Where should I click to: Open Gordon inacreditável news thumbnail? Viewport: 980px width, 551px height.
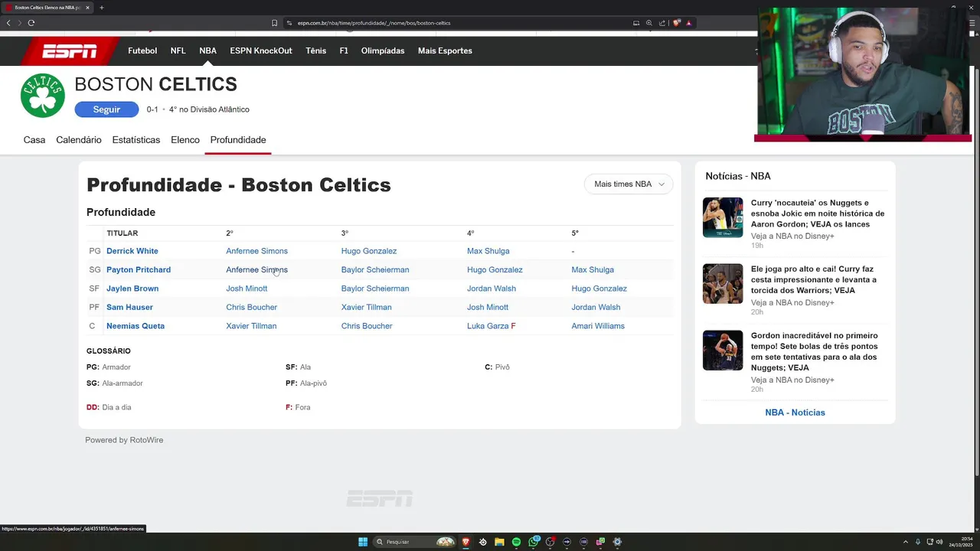pyautogui.click(x=723, y=350)
